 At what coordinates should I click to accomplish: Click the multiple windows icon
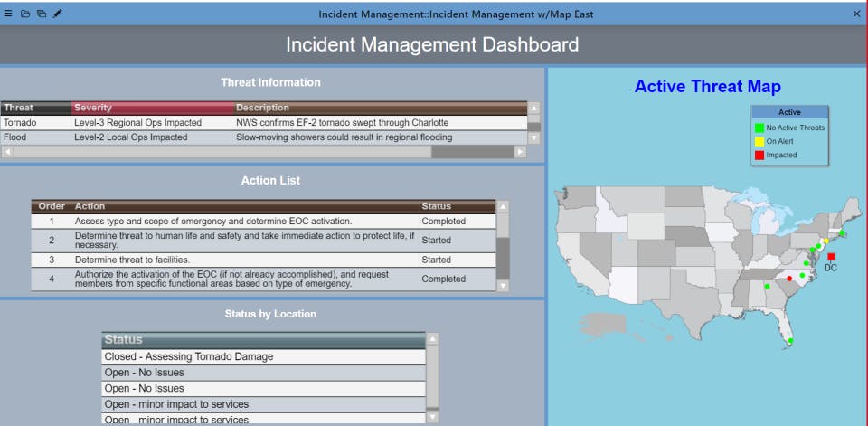coord(42,14)
